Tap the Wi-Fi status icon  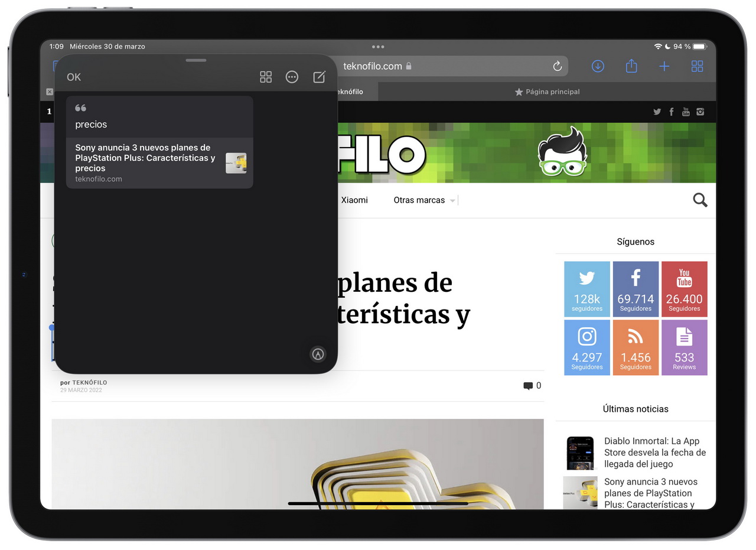[658, 47]
